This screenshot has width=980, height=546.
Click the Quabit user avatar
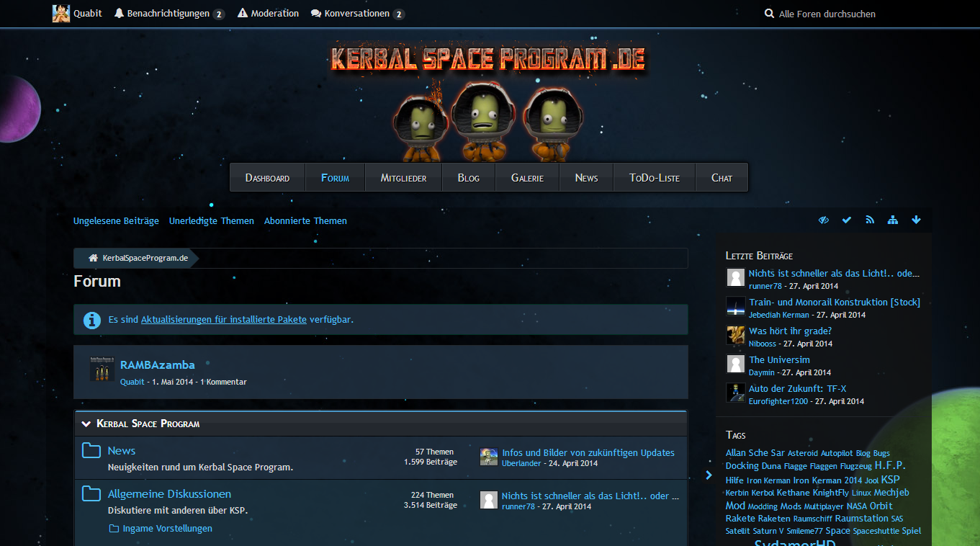pos(61,14)
